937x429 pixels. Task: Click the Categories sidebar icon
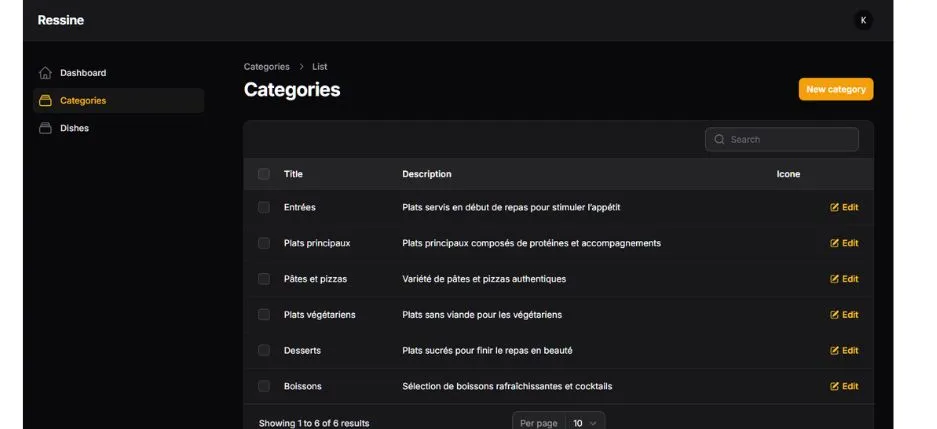pos(45,100)
